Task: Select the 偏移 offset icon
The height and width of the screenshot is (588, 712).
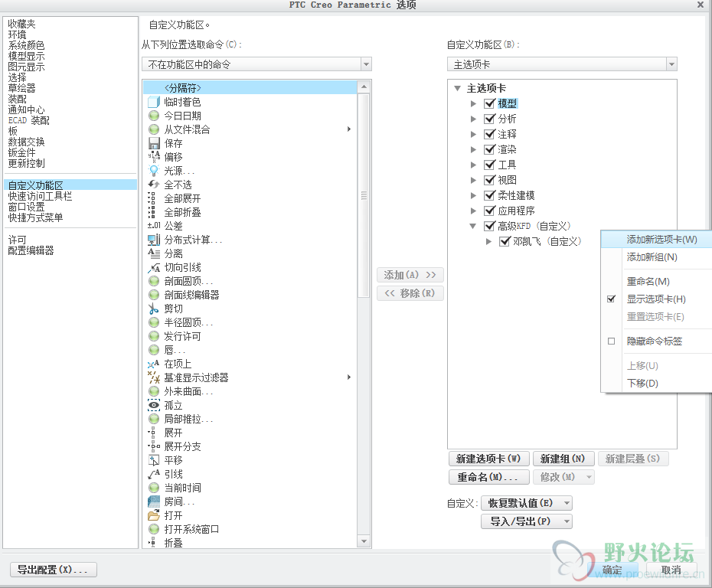Action: (x=154, y=157)
